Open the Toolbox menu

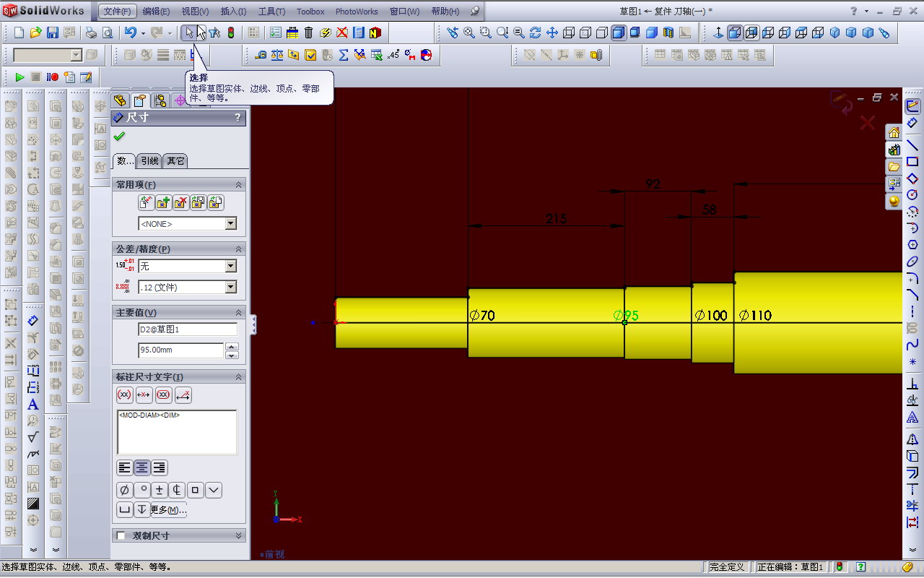point(310,12)
